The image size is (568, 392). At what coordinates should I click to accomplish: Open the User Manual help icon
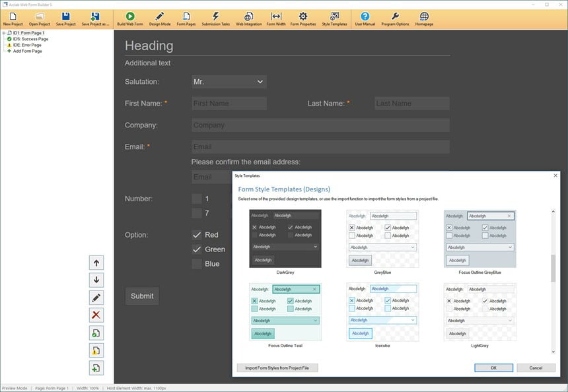[365, 19]
